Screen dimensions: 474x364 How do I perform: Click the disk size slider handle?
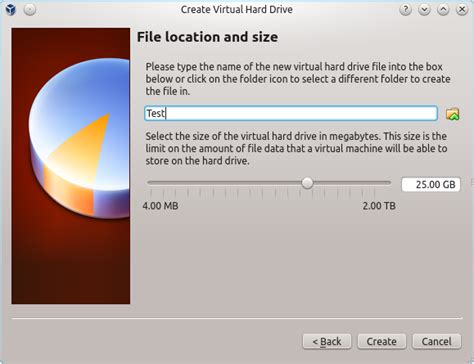tap(307, 183)
